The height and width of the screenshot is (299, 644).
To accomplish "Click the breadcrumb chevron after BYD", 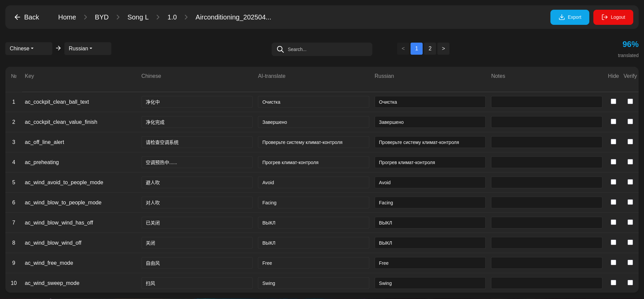I will click(118, 17).
